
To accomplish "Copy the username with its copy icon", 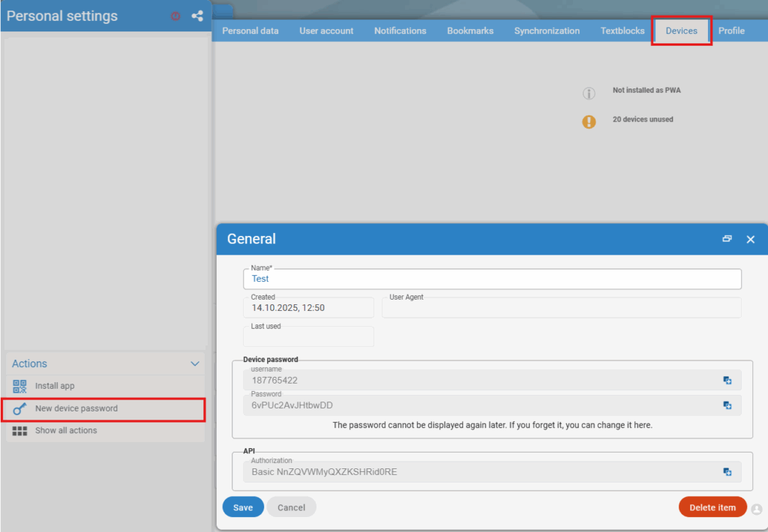I will [x=727, y=381].
